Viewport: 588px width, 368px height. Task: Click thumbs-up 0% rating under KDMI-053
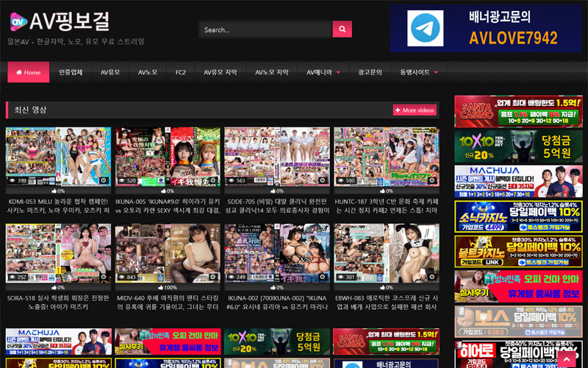pos(58,191)
